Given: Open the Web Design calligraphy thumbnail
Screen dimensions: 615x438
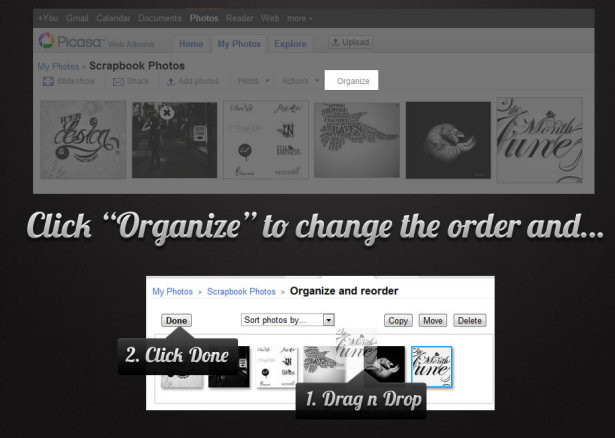Looking at the screenshot, I should coord(83,140).
